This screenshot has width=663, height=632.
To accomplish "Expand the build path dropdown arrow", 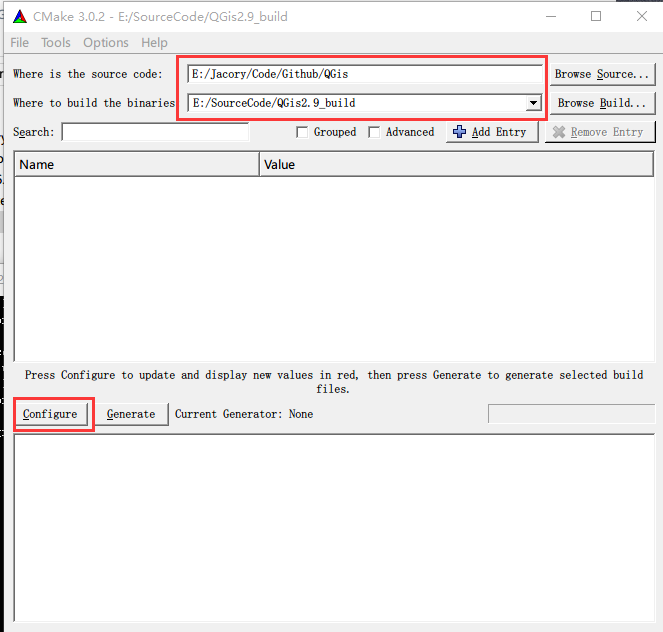I will (x=534, y=103).
